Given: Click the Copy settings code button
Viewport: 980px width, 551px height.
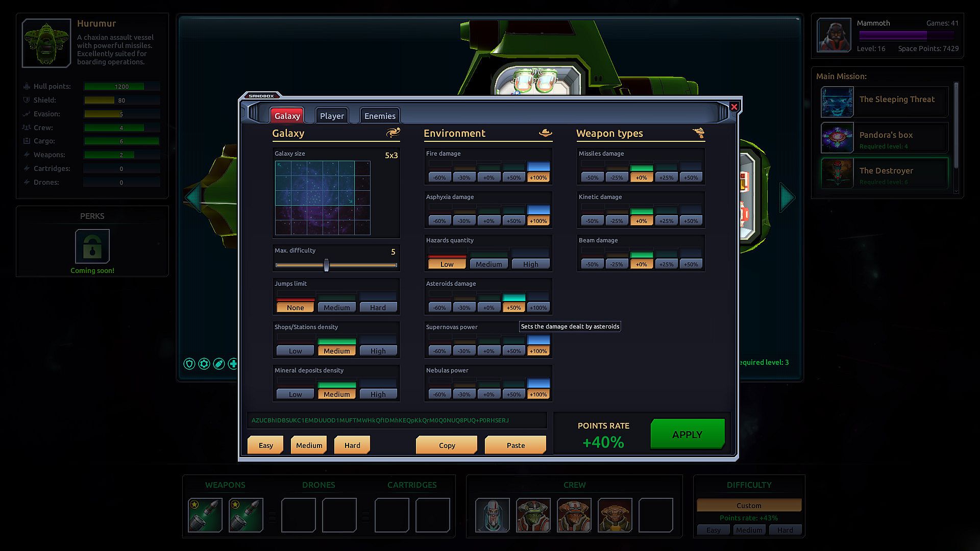Looking at the screenshot, I should click(x=447, y=445).
